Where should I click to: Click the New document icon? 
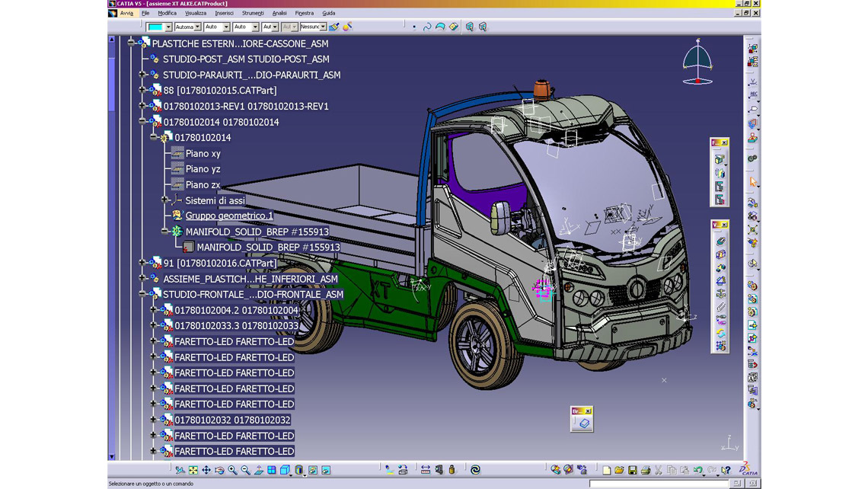point(607,470)
